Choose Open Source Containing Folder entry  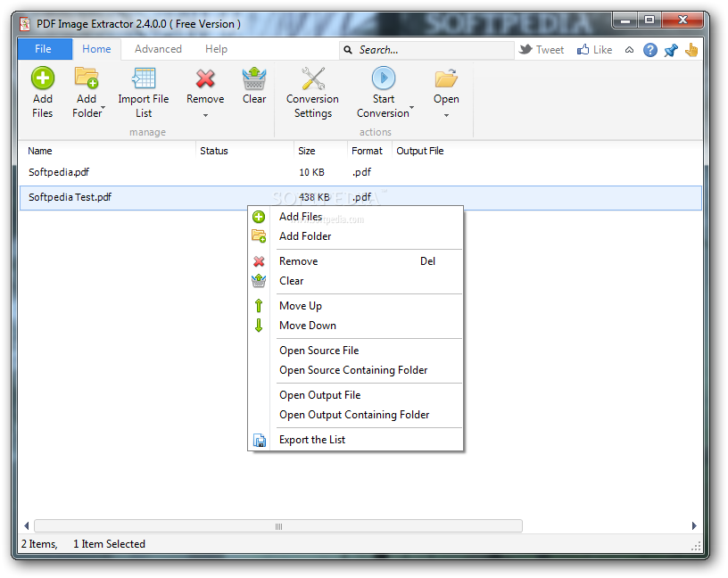pos(356,370)
